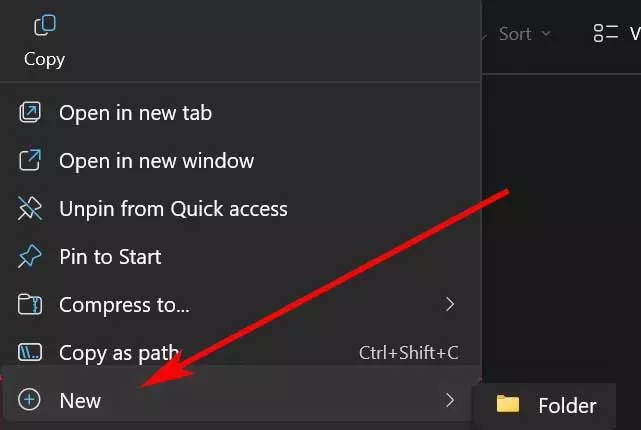This screenshot has height=430, width=641.
Task: Click the Unpin from Quick access pin icon
Action: 30,208
